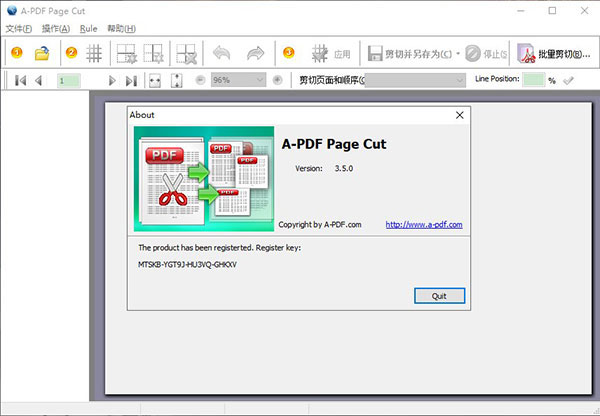The width and height of the screenshot is (600, 416).
Task: Close the About dialog with X
Action: [x=460, y=115]
